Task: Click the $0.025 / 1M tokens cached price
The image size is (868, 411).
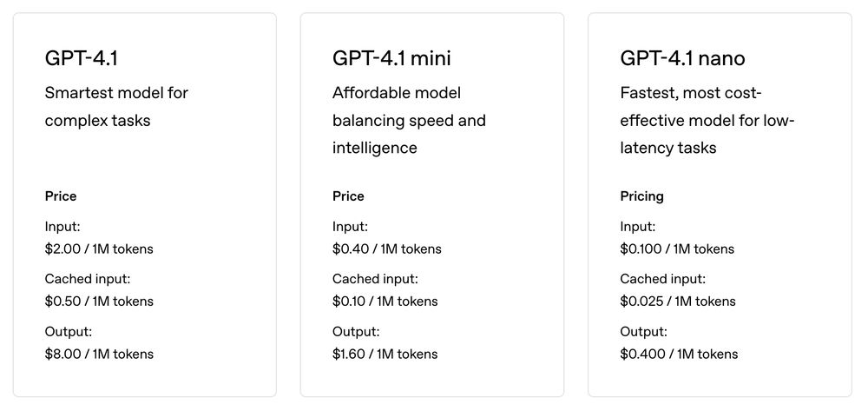Action: click(x=678, y=302)
